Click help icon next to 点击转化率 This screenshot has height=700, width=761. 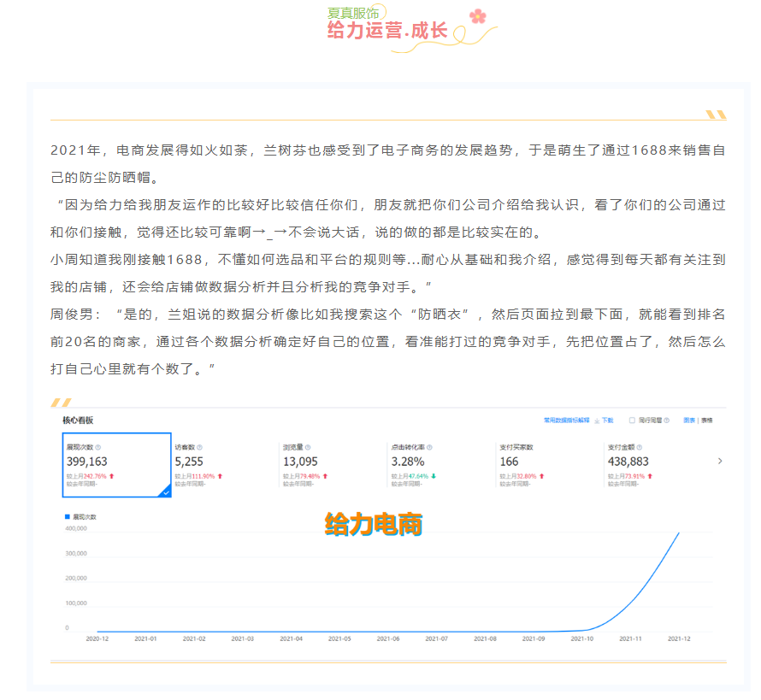click(x=430, y=447)
